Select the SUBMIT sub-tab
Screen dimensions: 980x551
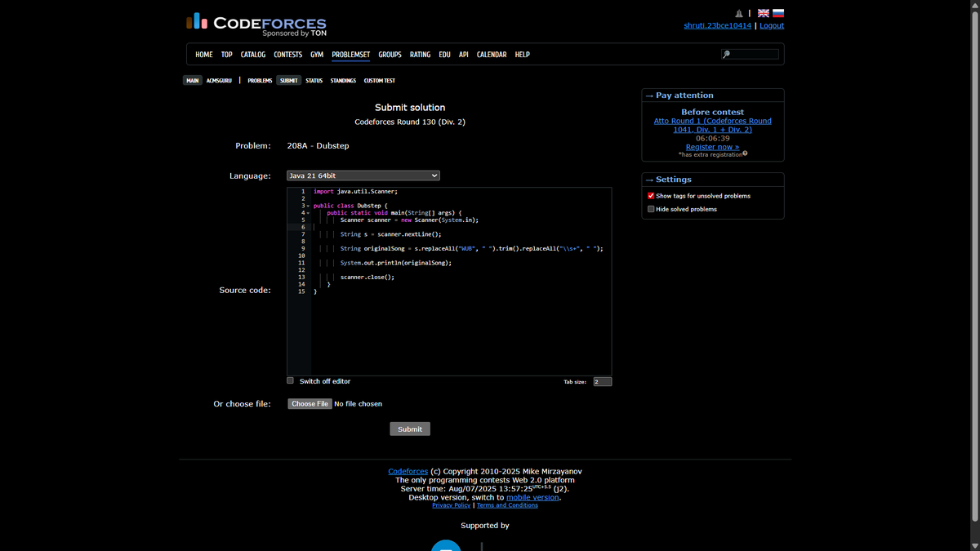point(288,81)
